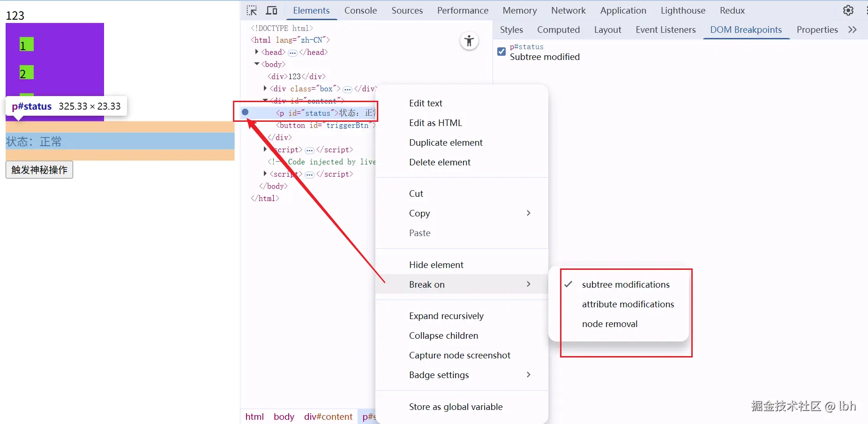Show more sidebar tabs chevron
Screen dimensions: 868x424
coord(853,30)
